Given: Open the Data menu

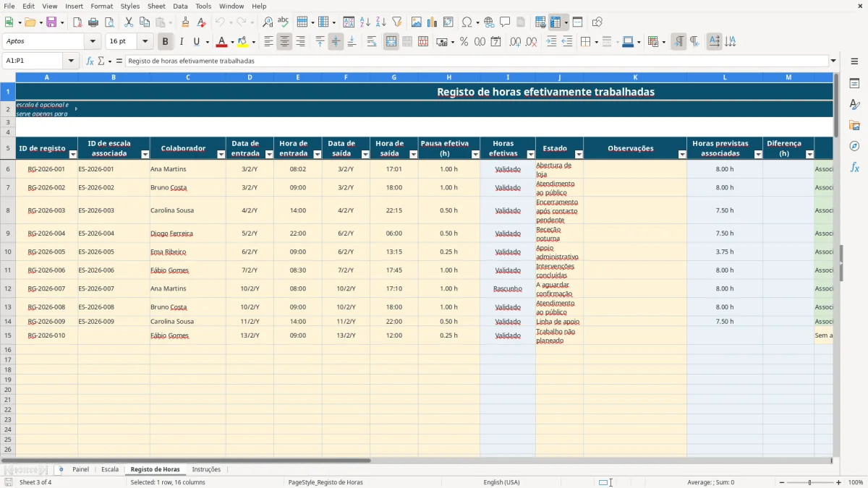Looking at the screenshot, I should pyautogui.click(x=180, y=6).
